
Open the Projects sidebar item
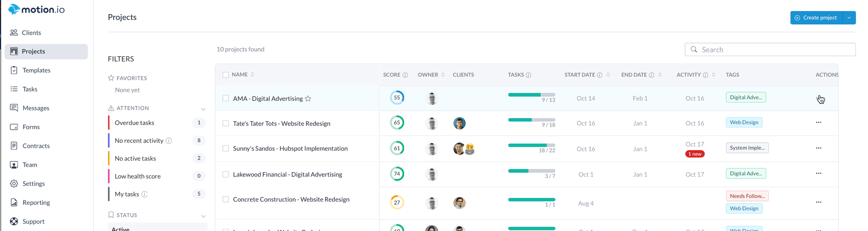46,51
